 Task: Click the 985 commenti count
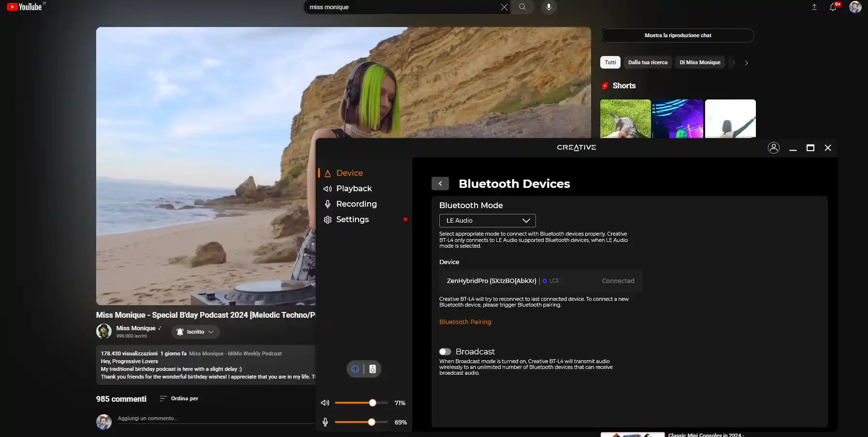pyautogui.click(x=121, y=399)
